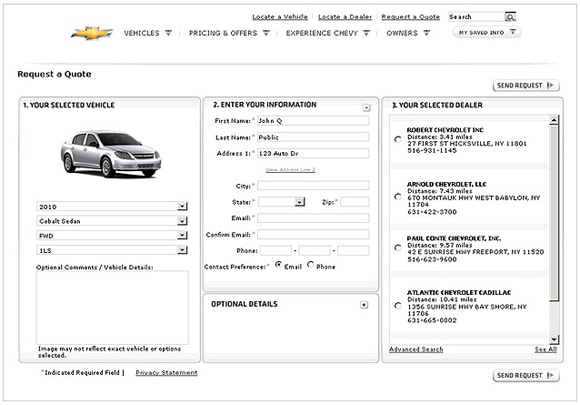Click the search magnifier icon
The height and width of the screenshot is (405, 580).
(510, 17)
